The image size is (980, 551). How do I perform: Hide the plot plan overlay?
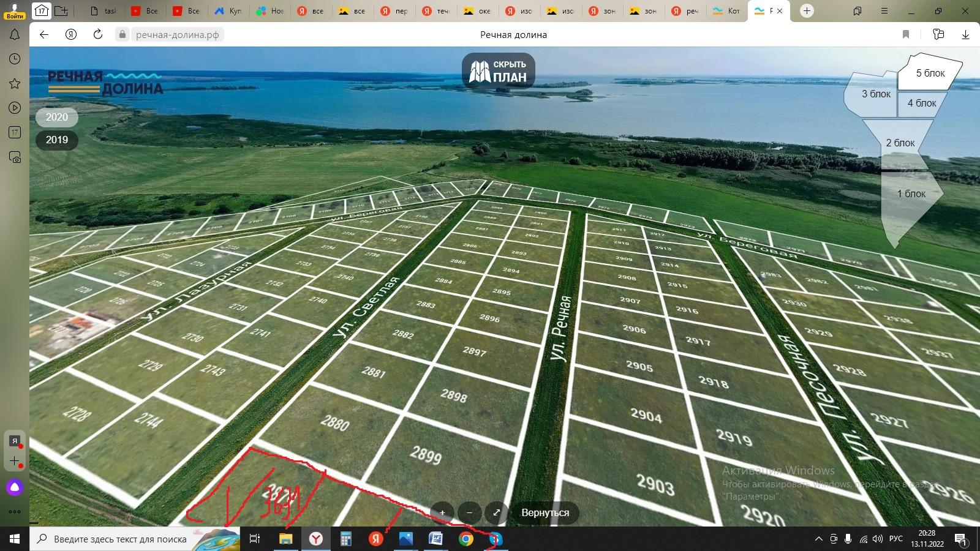[499, 71]
